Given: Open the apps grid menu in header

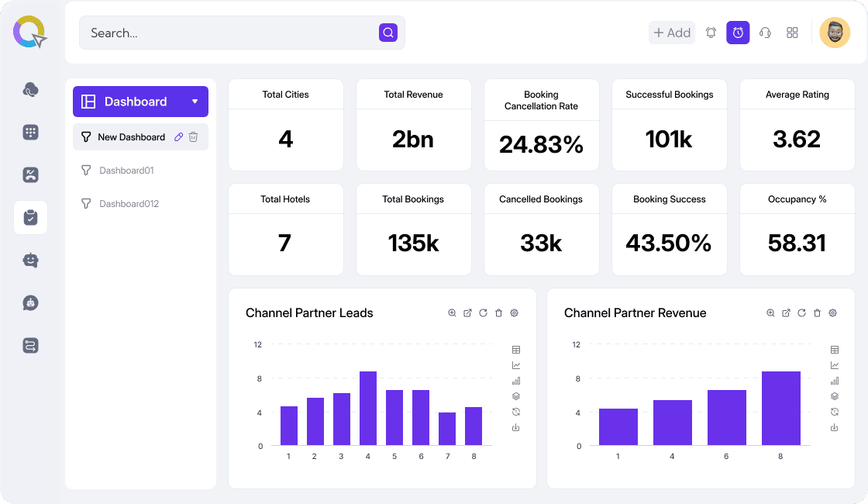Looking at the screenshot, I should click(792, 33).
